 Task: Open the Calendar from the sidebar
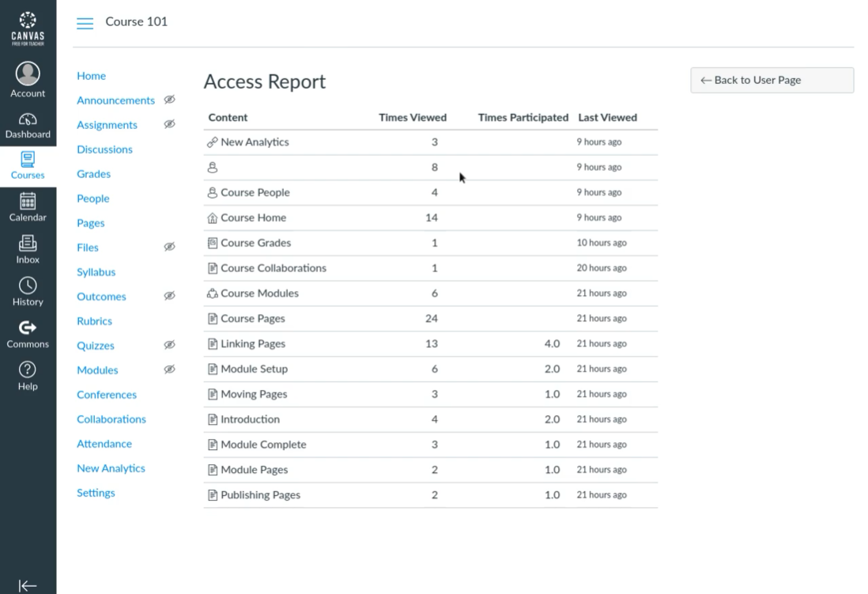tap(28, 208)
